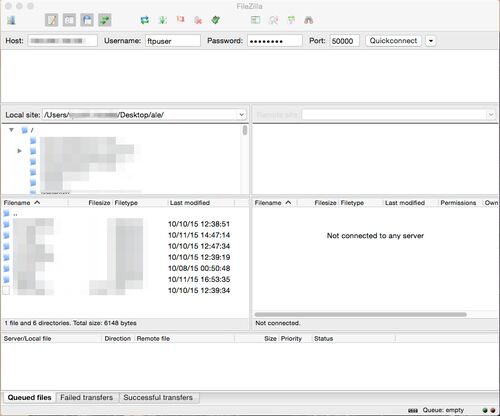Click the '1 file and 6 directories' status text

click(70, 323)
